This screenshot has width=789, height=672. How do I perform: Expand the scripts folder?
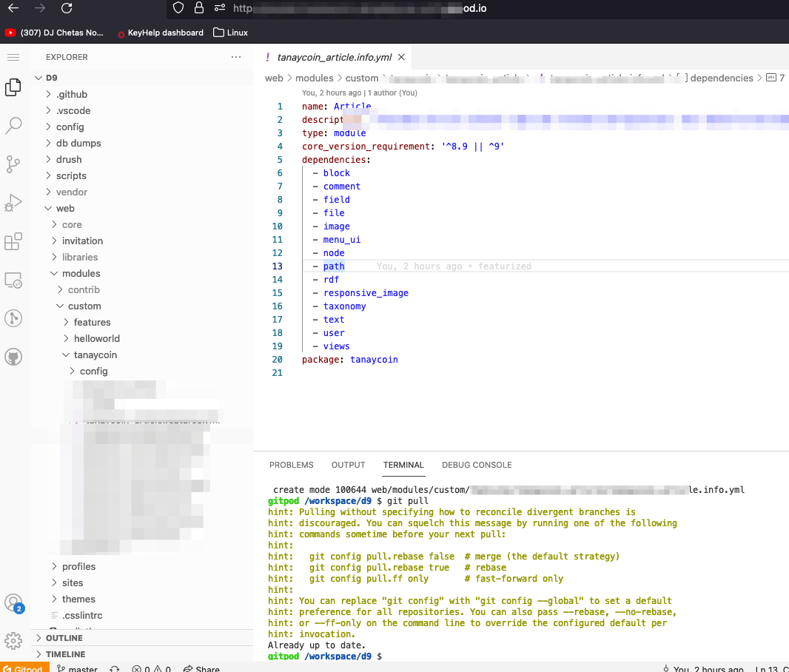[142, 175]
